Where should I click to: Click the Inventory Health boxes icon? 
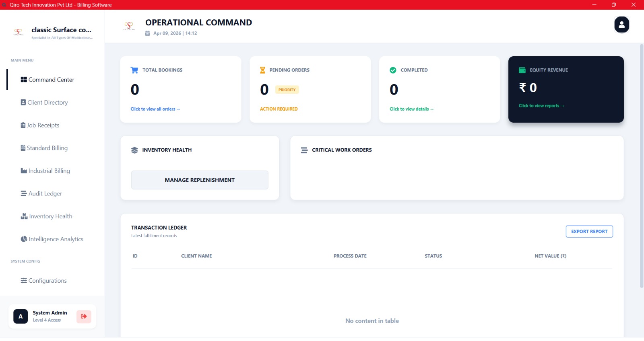click(x=24, y=216)
